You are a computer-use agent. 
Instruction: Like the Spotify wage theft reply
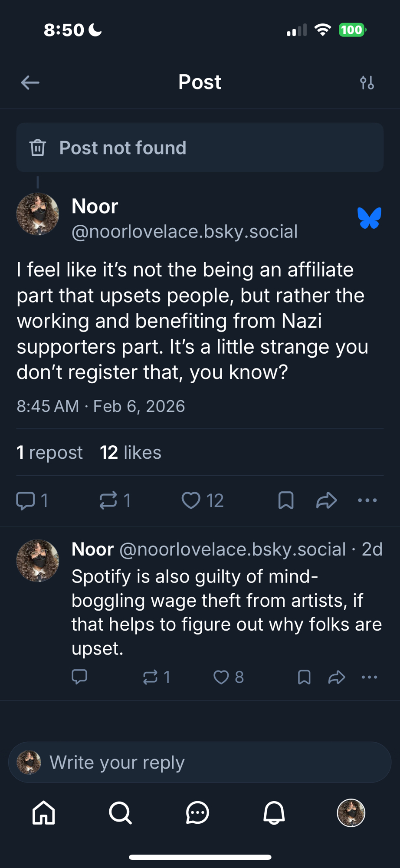coord(221,677)
